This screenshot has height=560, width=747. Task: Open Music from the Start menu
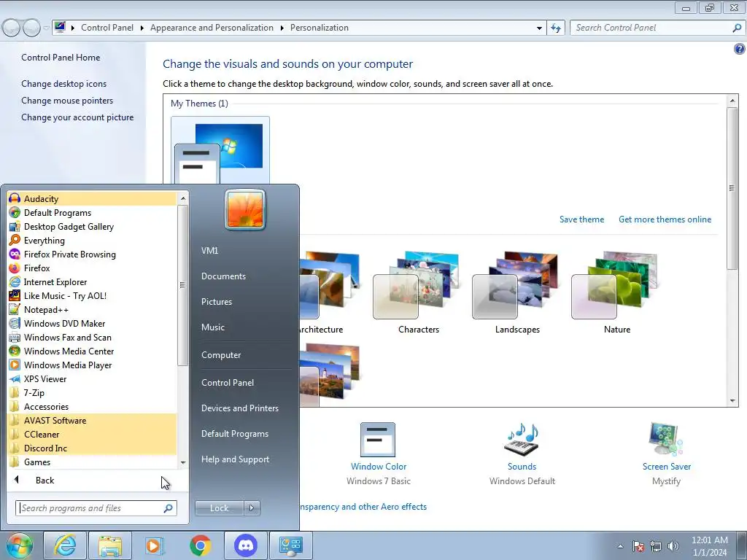(213, 327)
